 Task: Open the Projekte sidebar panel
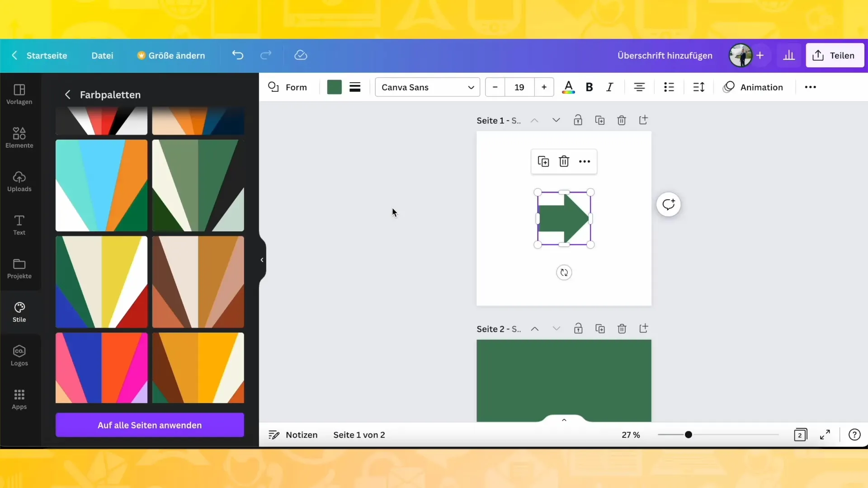click(x=19, y=269)
